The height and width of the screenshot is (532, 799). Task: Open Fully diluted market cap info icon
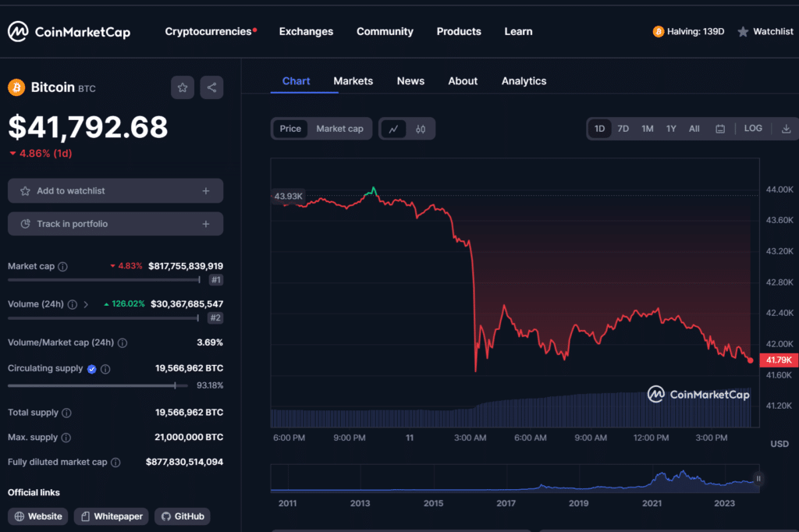[115, 463]
